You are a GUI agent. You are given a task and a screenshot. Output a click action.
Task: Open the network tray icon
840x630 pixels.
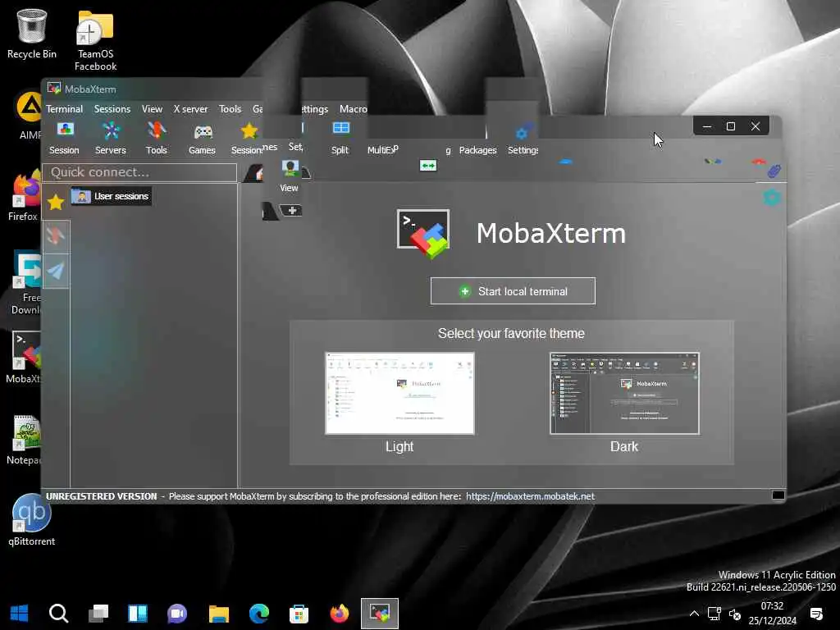[714, 614]
